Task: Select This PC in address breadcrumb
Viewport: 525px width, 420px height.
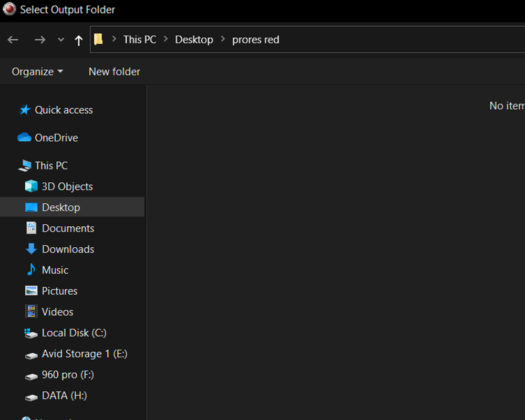Action: coord(140,39)
